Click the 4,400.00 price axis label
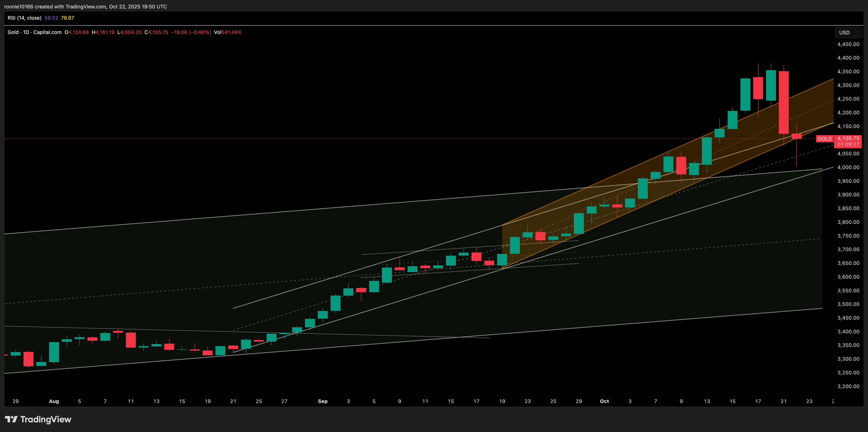 point(848,58)
